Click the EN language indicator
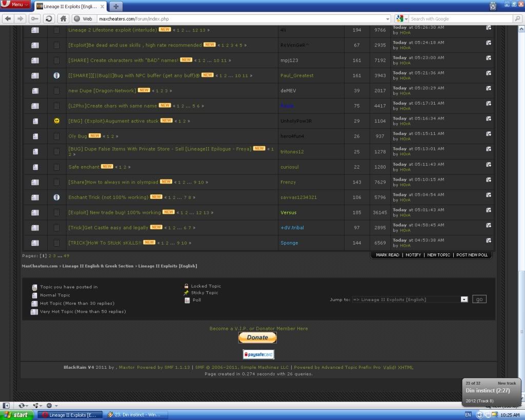525x420 pixels. [x=468, y=415]
